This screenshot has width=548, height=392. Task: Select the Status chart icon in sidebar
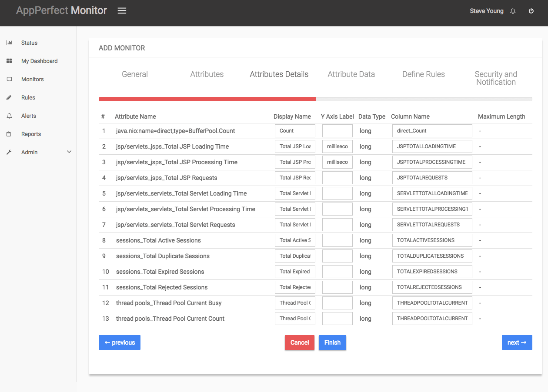tap(9, 42)
